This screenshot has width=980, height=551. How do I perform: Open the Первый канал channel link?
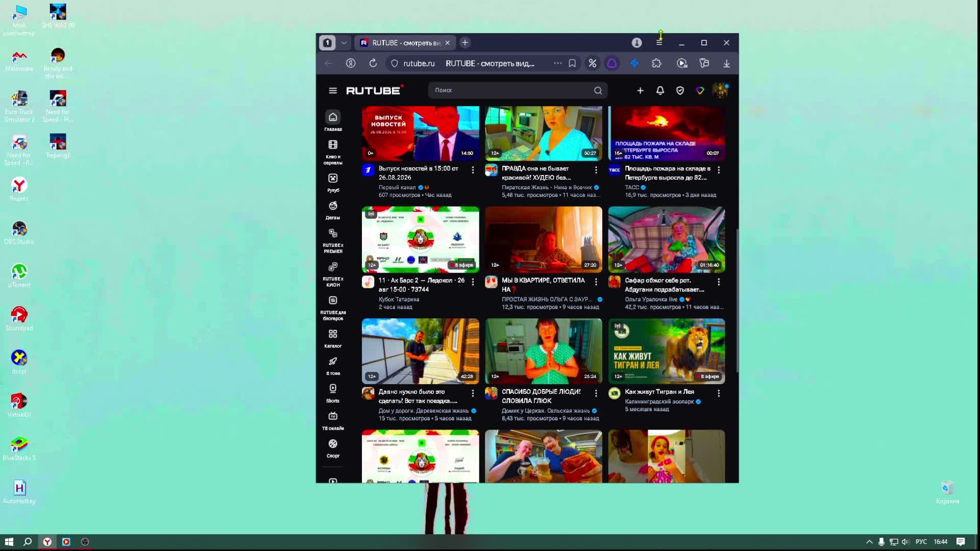click(x=397, y=187)
